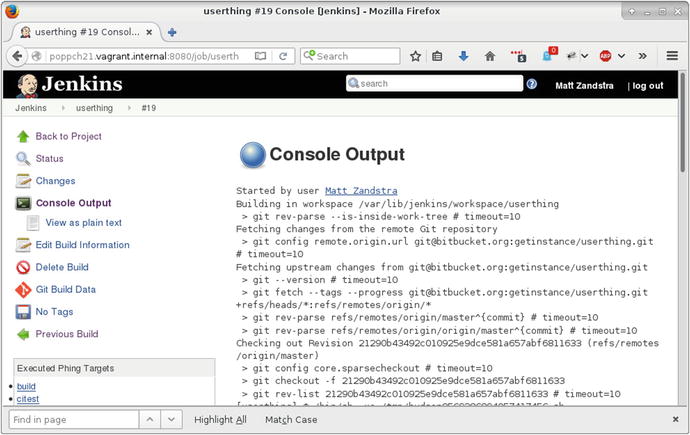Open View as plain text link

click(84, 223)
